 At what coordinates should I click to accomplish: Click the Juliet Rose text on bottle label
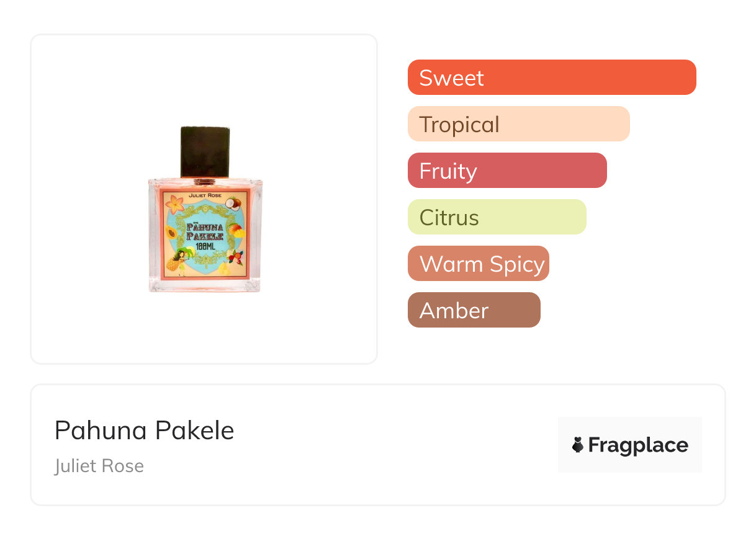(x=205, y=195)
